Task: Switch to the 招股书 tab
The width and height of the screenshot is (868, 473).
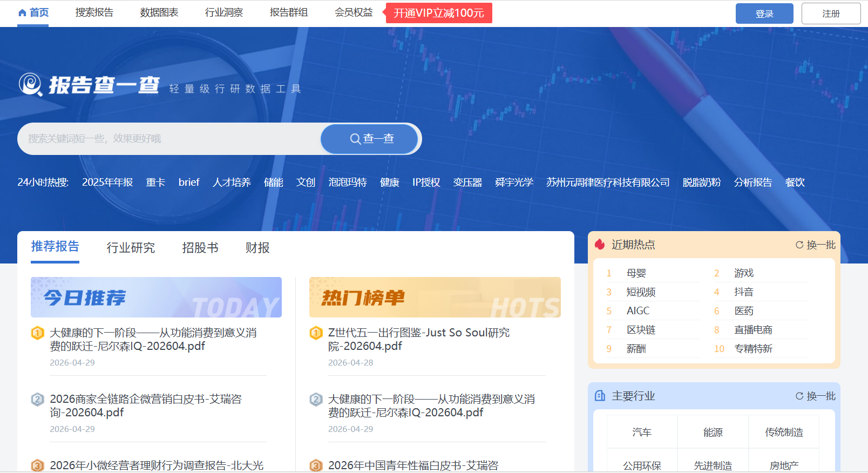Action: pos(200,248)
